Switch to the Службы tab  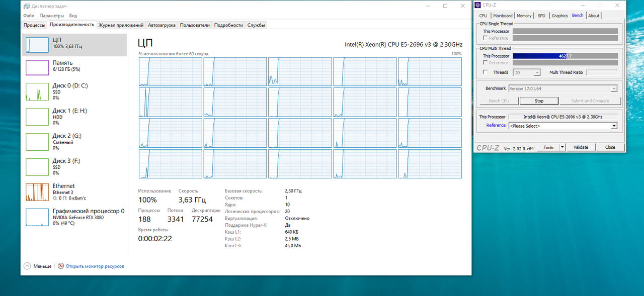coord(256,25)
